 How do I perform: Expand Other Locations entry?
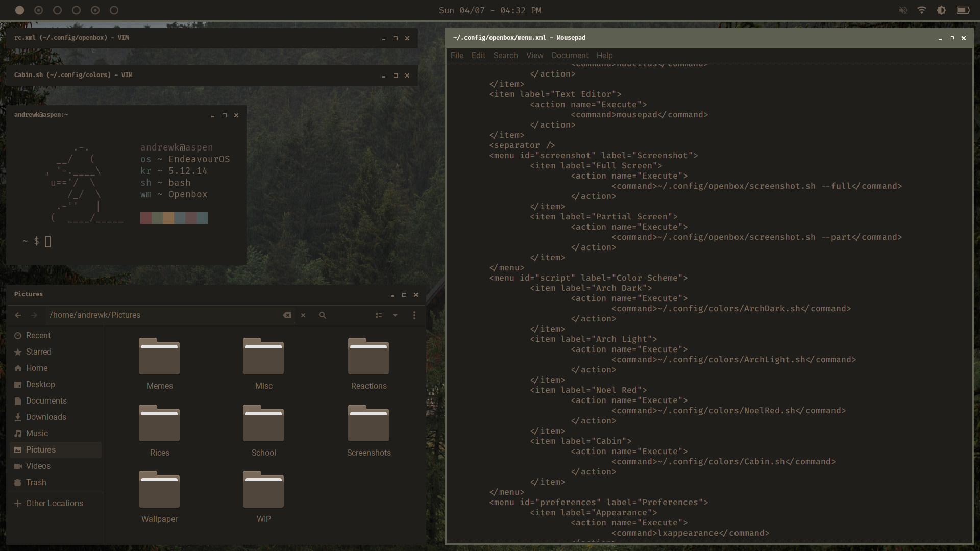(x=54, y=503)
